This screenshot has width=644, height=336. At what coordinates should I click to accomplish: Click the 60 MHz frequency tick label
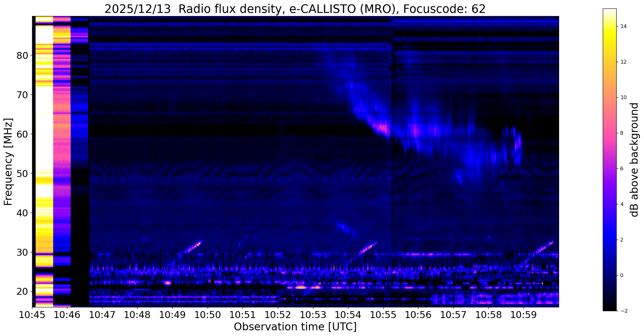(22, 134)
